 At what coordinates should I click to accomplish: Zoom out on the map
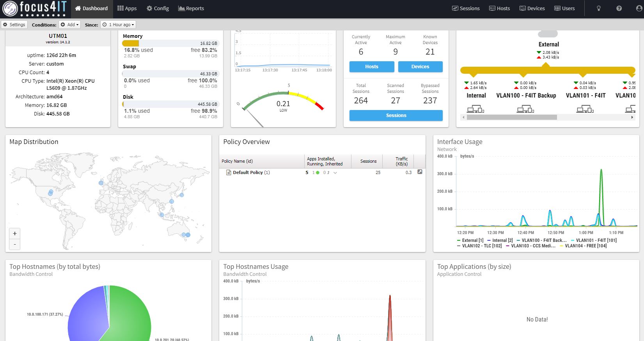tap(15, 244)
